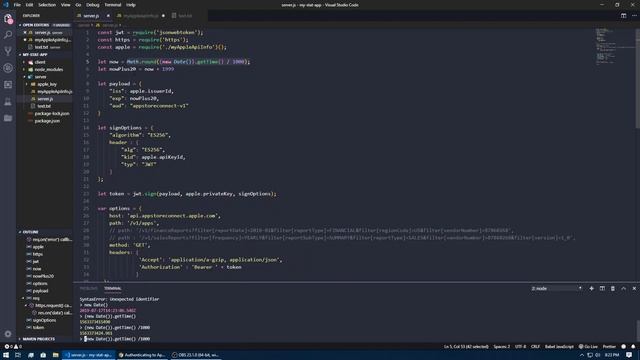Open the Debug menu
The width and height of the screenshot is (640, 360).
(x=93, y=5)
